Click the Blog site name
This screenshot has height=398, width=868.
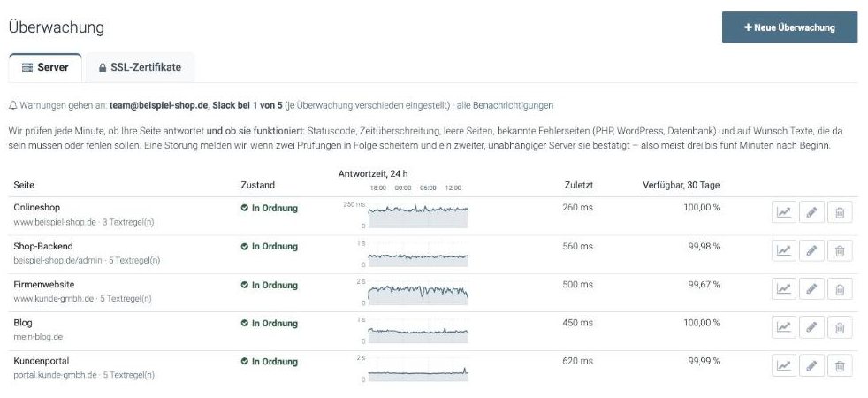(23, 323)
